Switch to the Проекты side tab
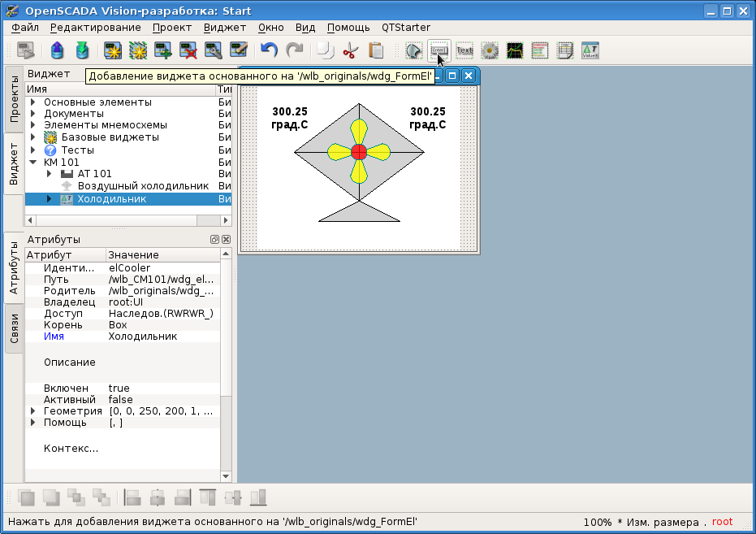 click(14, 99)
